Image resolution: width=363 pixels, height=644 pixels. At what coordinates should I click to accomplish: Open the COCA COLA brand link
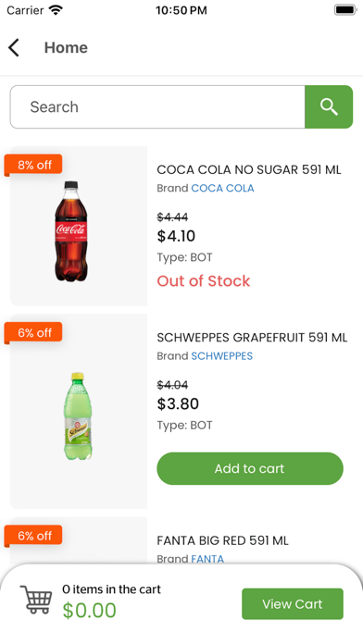pos(222,188)
